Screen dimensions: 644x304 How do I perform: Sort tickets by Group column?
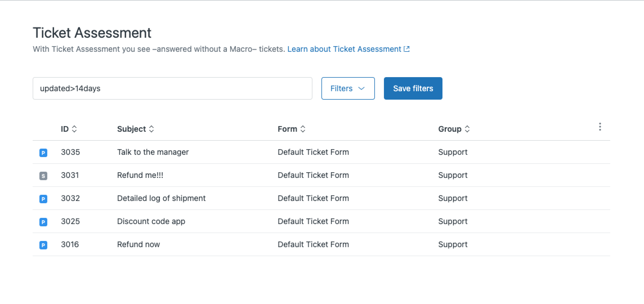(454, 129)
